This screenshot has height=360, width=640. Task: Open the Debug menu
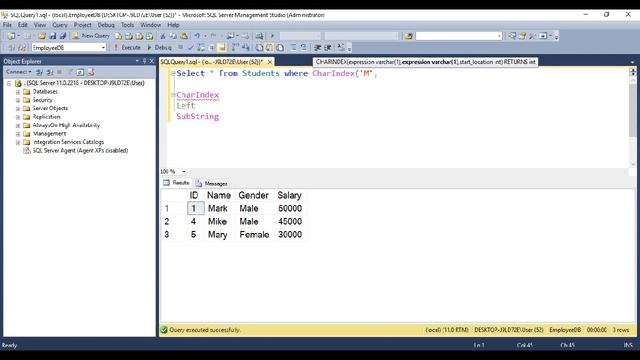pos(106,25)
